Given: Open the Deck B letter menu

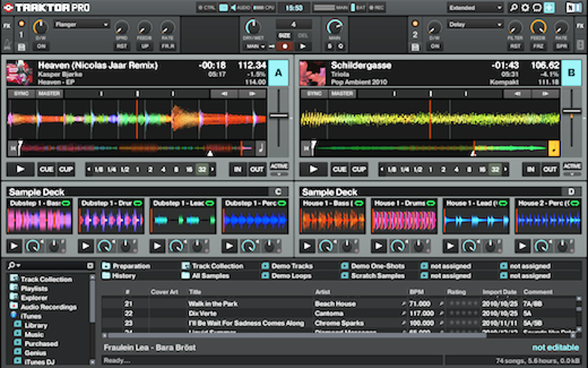Looking at the screenshot, I should point(572,73).
